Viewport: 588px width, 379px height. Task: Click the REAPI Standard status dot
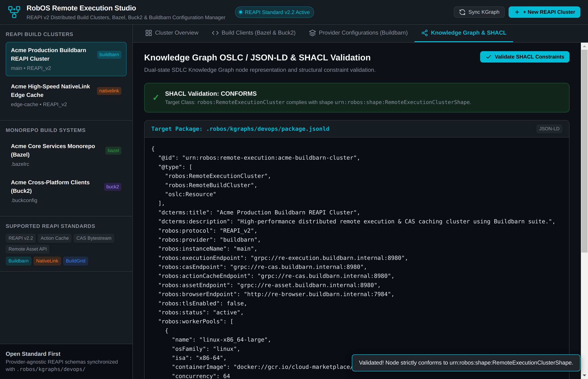tap(240, 12)
